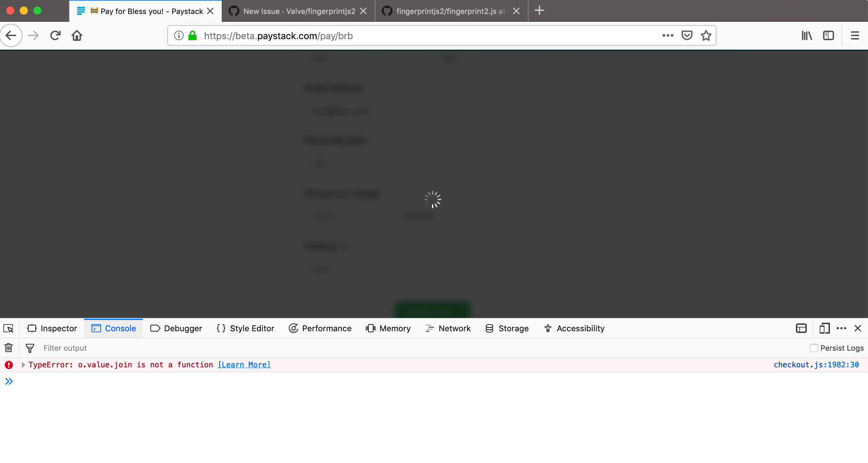
Task: Toggle the browser sidebar
Action: pos(828,35)
